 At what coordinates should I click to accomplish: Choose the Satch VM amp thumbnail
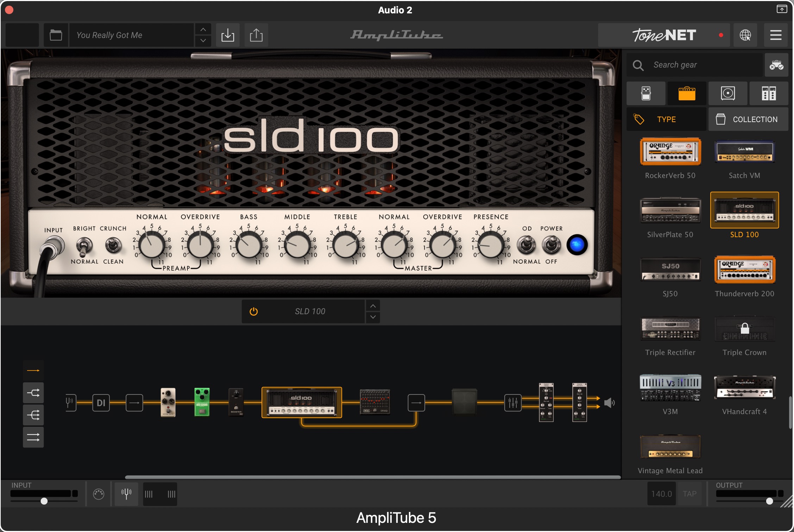click(744, 152)
